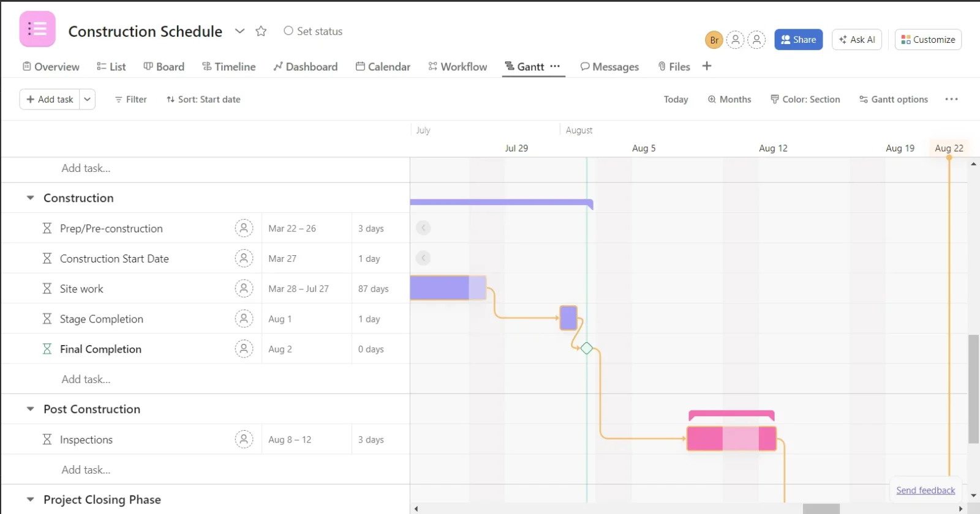Click Add task under Construction section
980x514 pixels.
[x=86, y=379]
